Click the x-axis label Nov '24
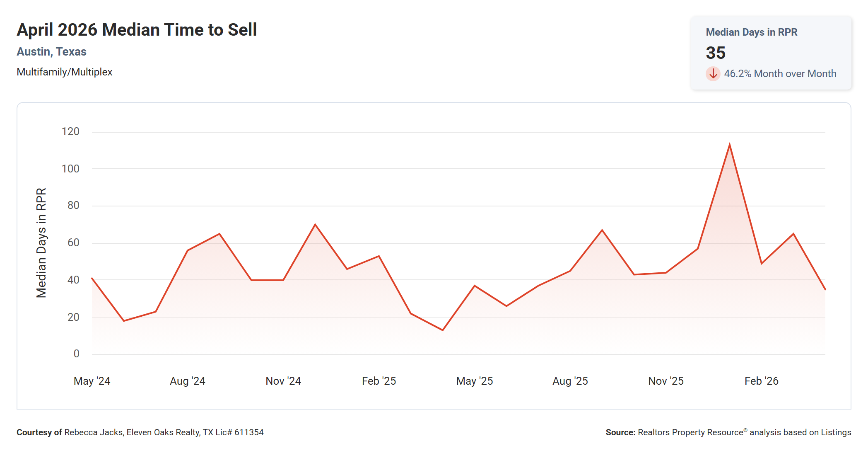This screenshot has width=868, height=456. pos(283,381)
